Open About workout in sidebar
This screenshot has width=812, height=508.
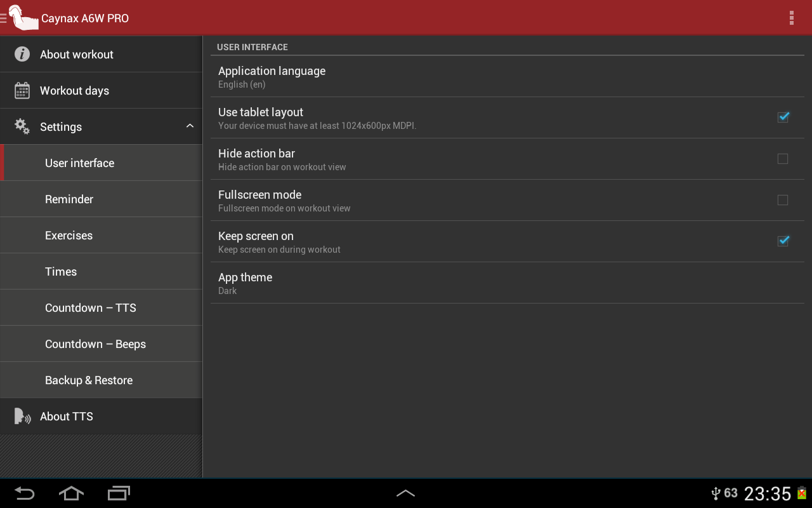[x=101, y=54]
